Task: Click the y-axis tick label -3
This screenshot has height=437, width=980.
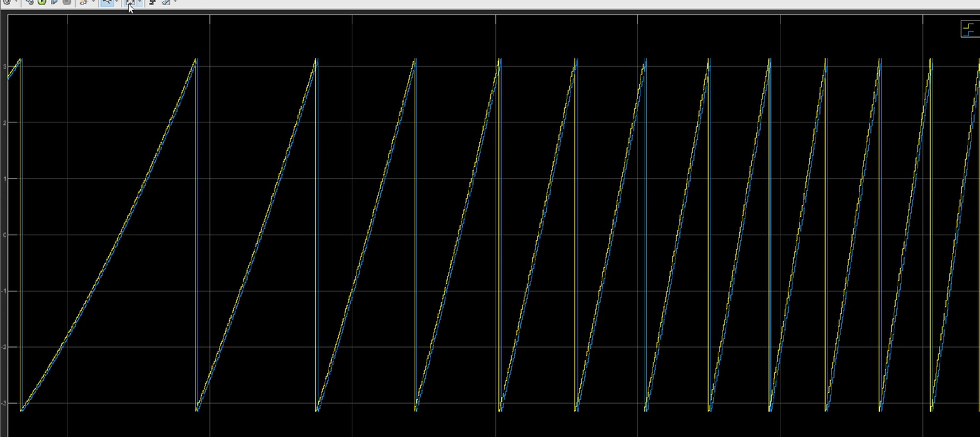Action: [x=4, y=403]
